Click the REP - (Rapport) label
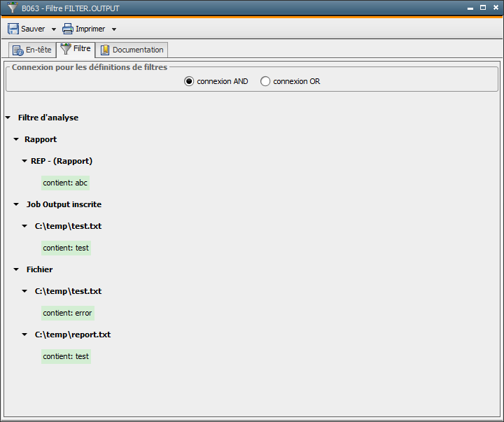The width and height of the screenshot is (504, 422). tap(62, 161)
